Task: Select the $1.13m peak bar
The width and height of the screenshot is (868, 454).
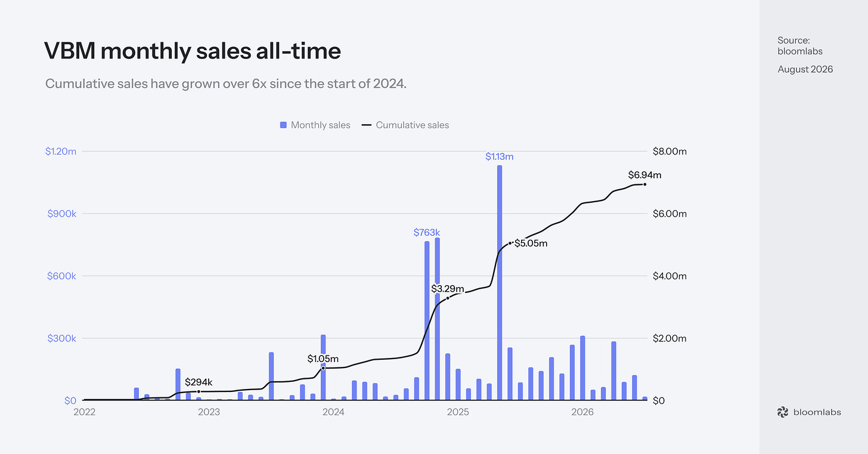Action: coord(500,283)
